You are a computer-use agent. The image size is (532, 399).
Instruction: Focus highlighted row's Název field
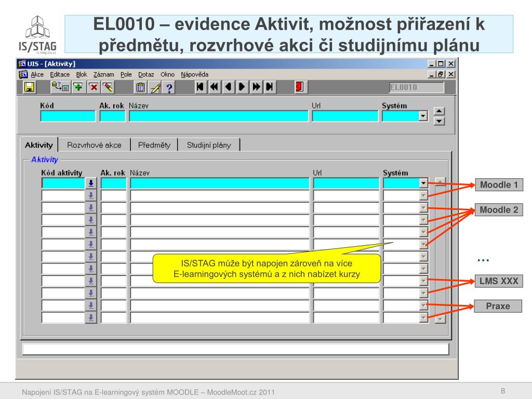tap(220, 183)
